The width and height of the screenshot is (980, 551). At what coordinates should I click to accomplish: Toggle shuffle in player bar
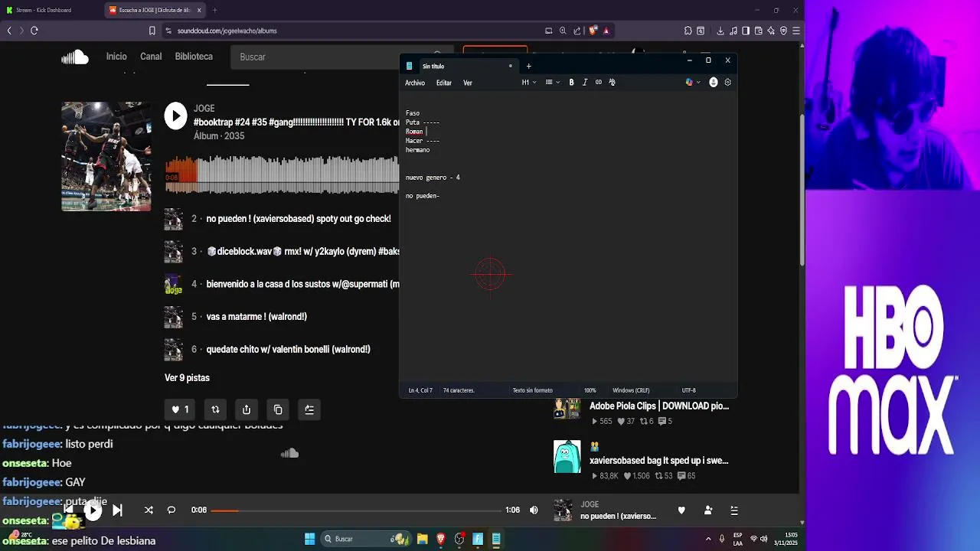coord(149,510)
